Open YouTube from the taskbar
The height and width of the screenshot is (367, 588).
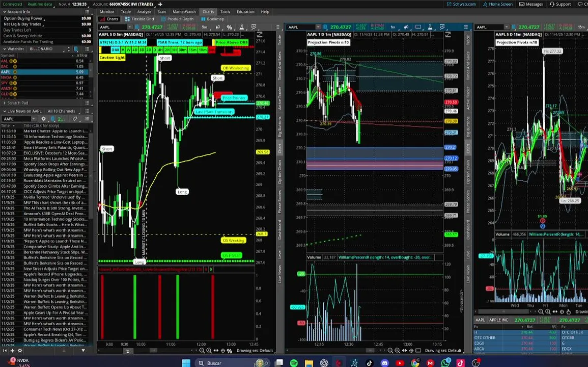click(x=400, y=363)
